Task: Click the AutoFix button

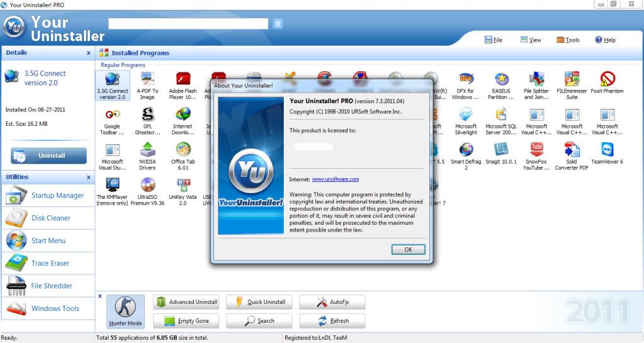Action: point(332,302)
